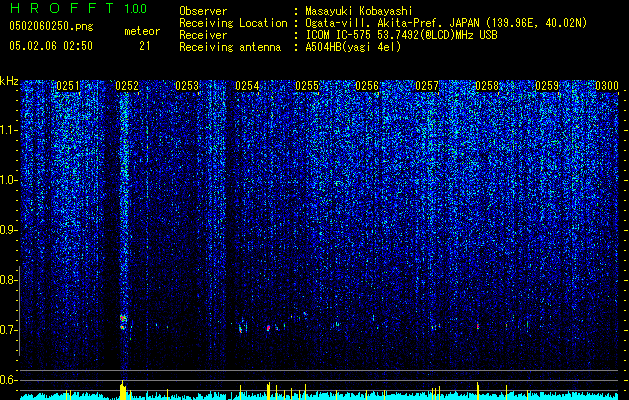
Task: Click the 0.7 kHz axis label
Action: (8, 330)
